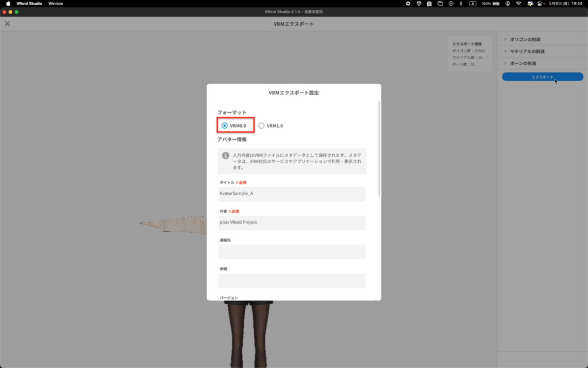Expand the ポリゴンの削減 section

click(x=542, y=40)
